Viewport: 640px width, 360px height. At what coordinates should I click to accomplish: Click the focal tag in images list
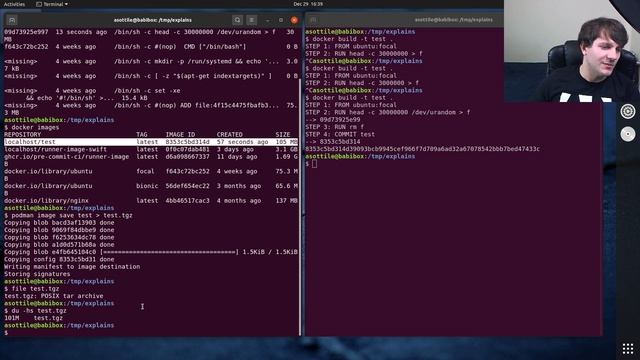click(x=145, y=171)
